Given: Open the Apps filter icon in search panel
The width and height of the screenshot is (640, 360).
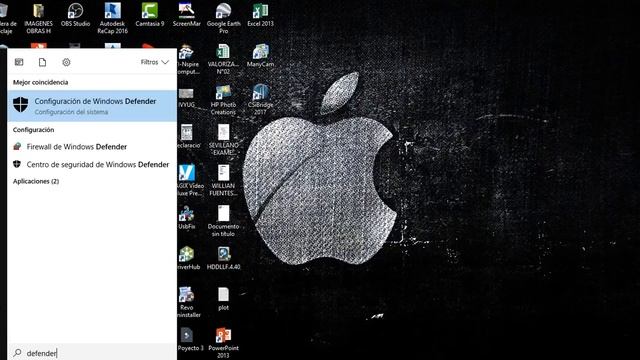Looking at the screenshot, I should click(19, 62).
